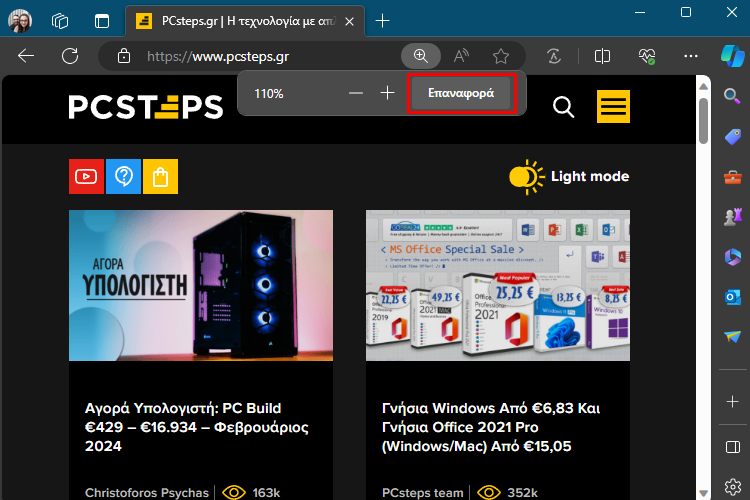Click the zoom magnifier icon in address bar
This screenshot has height=500, width=750.
point(421,56)
